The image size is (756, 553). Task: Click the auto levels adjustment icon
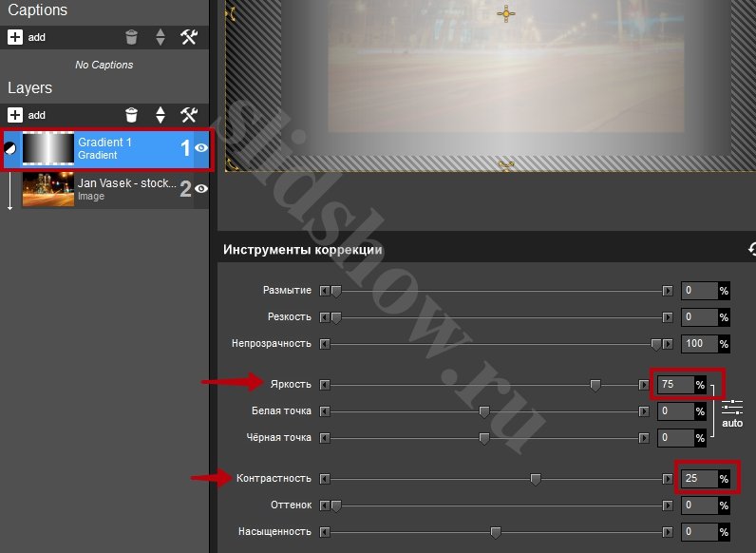coord(732,409)
